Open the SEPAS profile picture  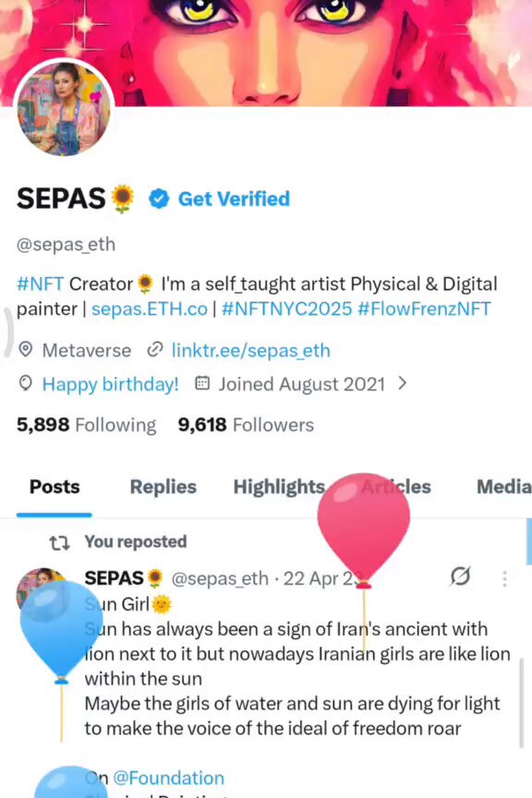pyautogui.click(x=64, y=107)
